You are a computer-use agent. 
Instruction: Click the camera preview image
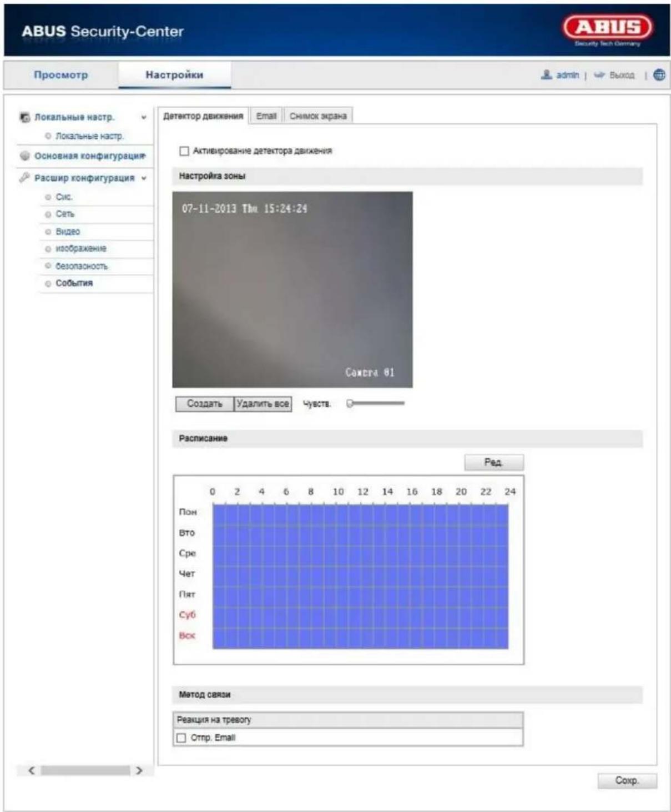(x=292, y=289)
